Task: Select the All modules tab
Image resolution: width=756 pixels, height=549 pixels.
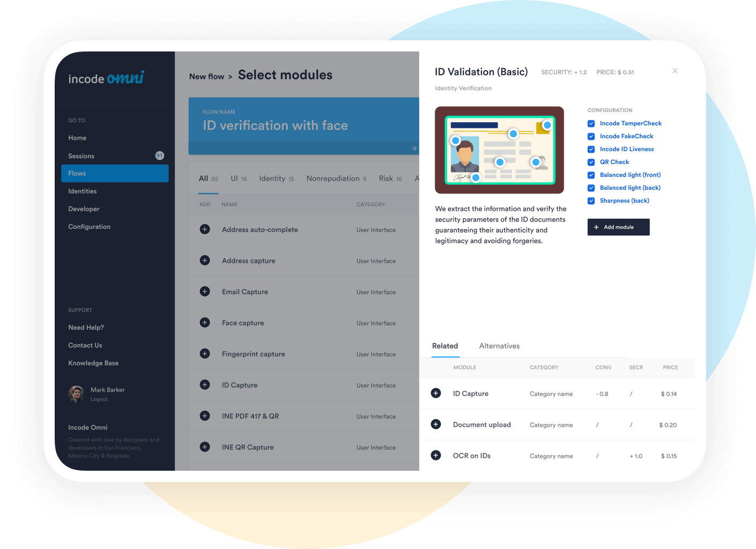Action: (x=208, y=179)
